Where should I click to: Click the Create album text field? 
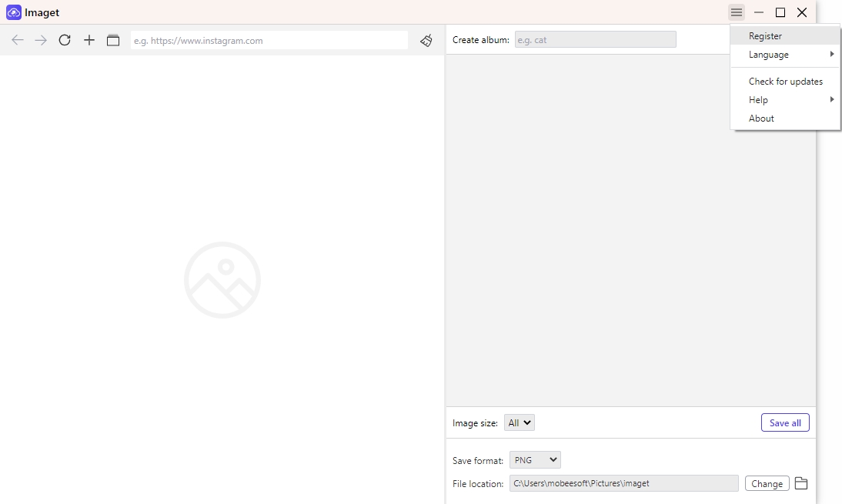[x=595, y=40]
